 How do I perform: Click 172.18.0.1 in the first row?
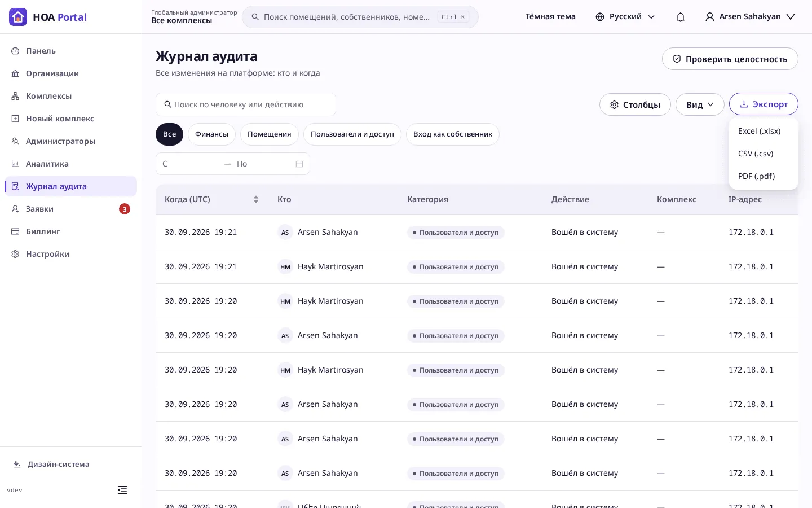[x=751, y=232]
